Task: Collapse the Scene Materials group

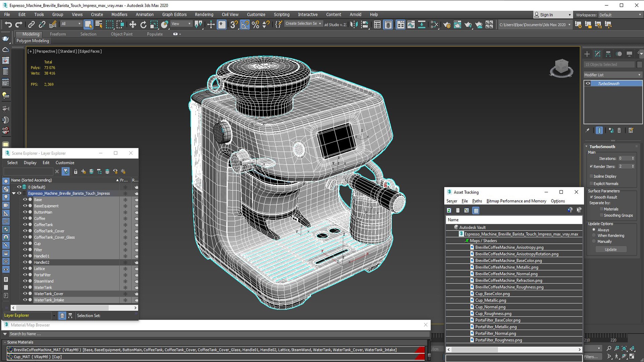Action: point(5,342)
